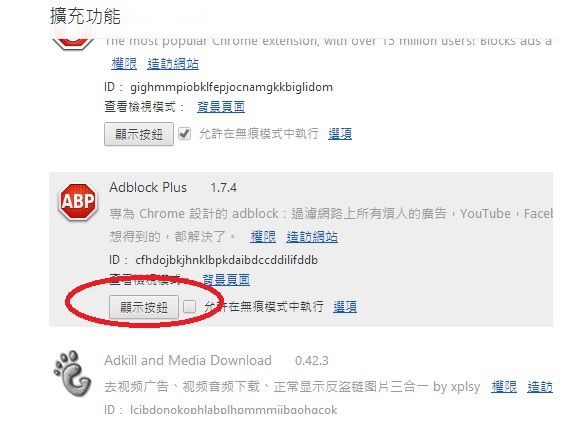Uncheck incognito checkbox for first AdBlock extension
Viewport: 563px width, 436px height.
tap(185, 134)
